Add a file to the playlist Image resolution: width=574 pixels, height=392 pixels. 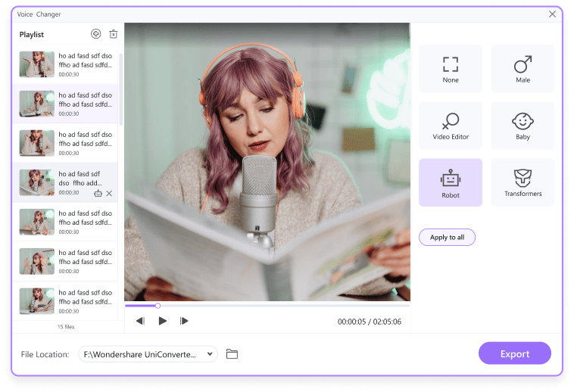[x=95, y=34]
